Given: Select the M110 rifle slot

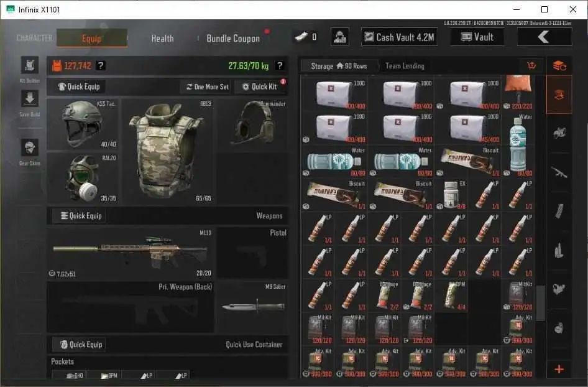Looking at the screenshot, I should 131,253.
